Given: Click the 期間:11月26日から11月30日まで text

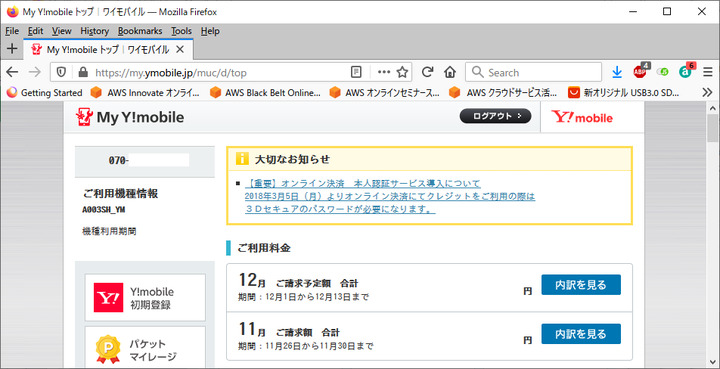Looking at the screenshot, I should [305, 346].
